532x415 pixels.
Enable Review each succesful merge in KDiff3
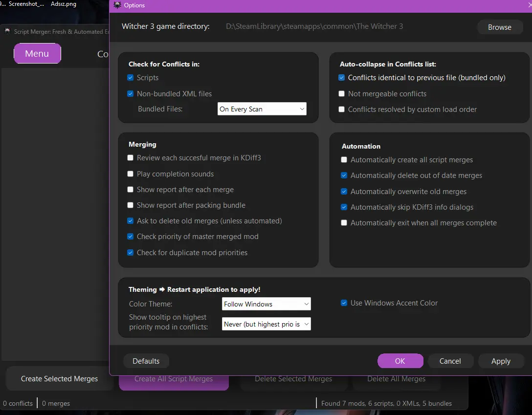click(130, 158)
